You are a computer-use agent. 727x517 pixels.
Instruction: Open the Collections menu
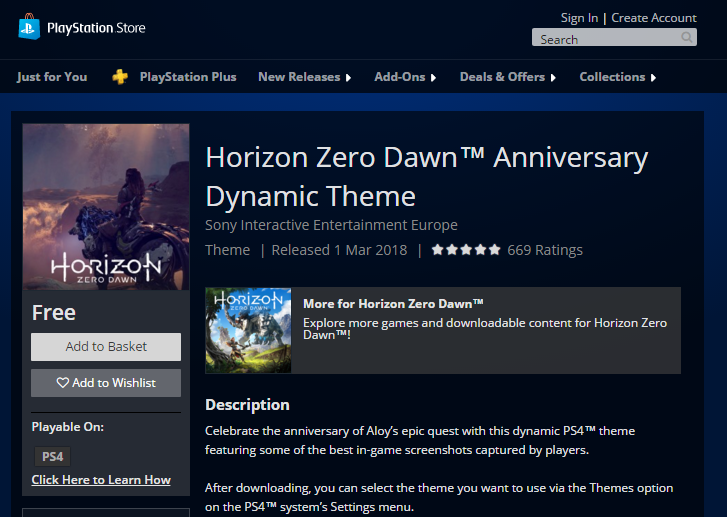612,77
